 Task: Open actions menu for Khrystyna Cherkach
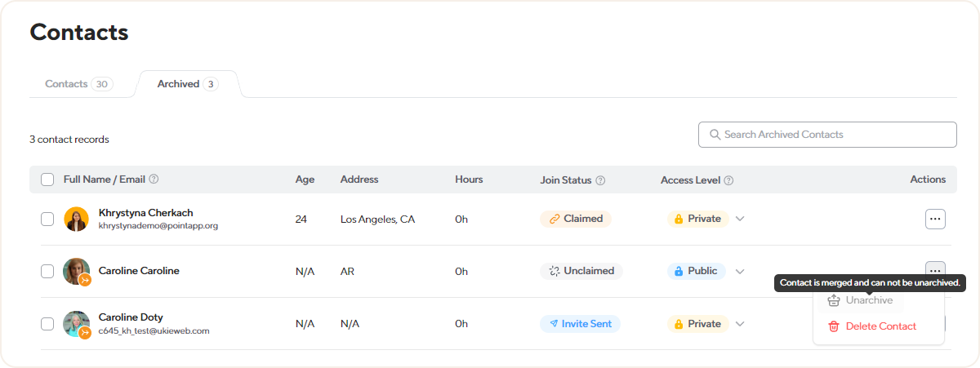(935, 219)
